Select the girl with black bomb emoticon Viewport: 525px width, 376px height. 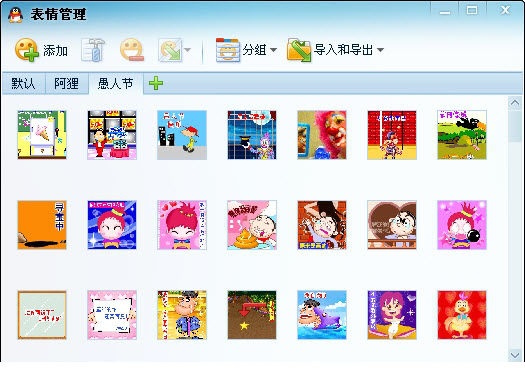(x=462, y=225)
